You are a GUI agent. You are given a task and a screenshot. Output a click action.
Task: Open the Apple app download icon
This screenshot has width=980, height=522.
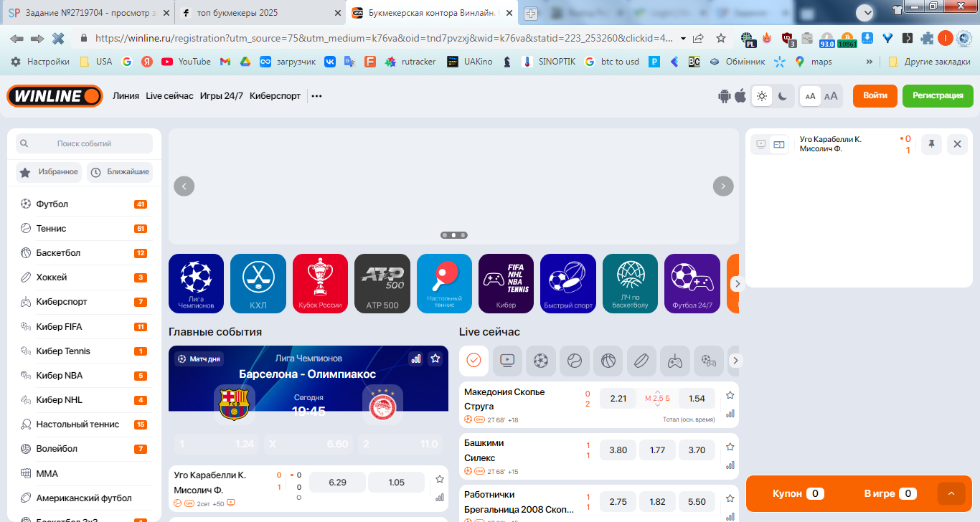(740, 96)
